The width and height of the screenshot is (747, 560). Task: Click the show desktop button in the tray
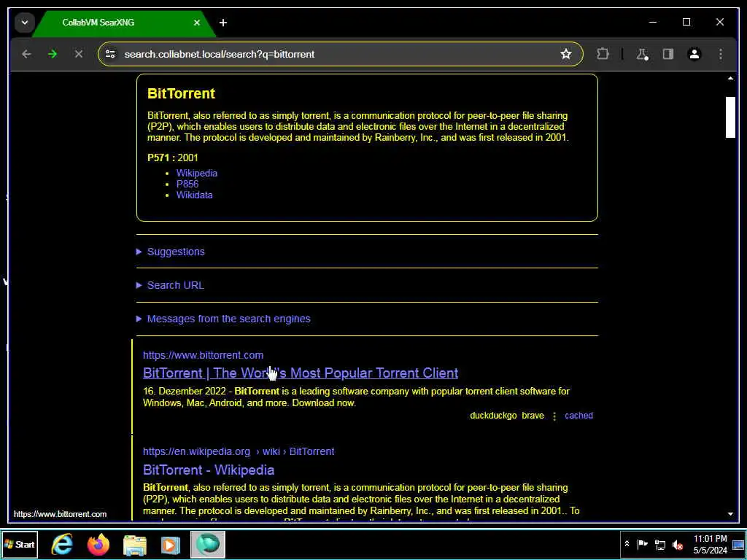pyautogui.click(x=738, y=544)
